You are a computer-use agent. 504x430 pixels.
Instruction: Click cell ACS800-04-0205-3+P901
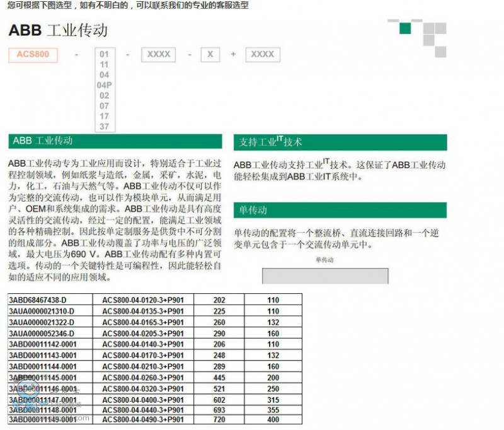pyautogui.click(x=143, y=334)
